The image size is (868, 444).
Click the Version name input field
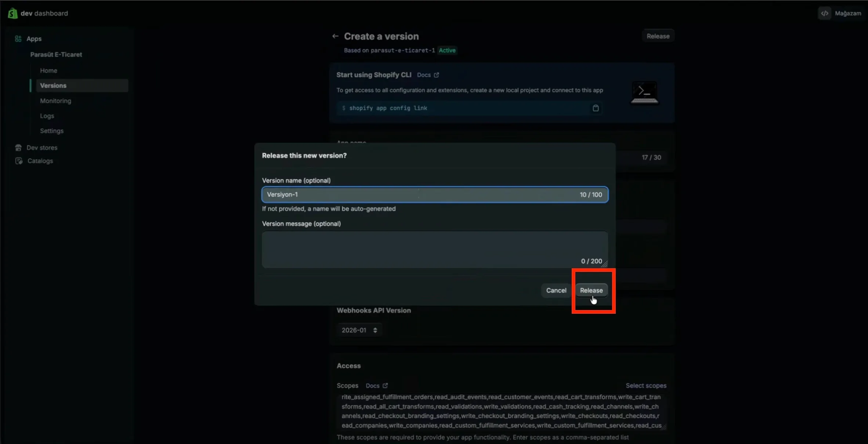click(435, 194)
